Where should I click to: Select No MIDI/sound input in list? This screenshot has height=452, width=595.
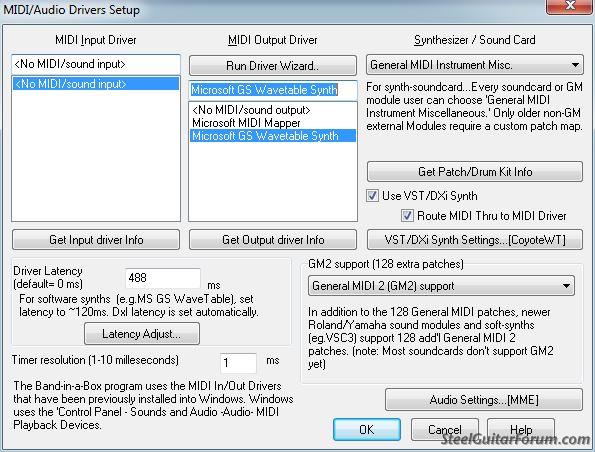pyautogui.click(x=96, y=84)
